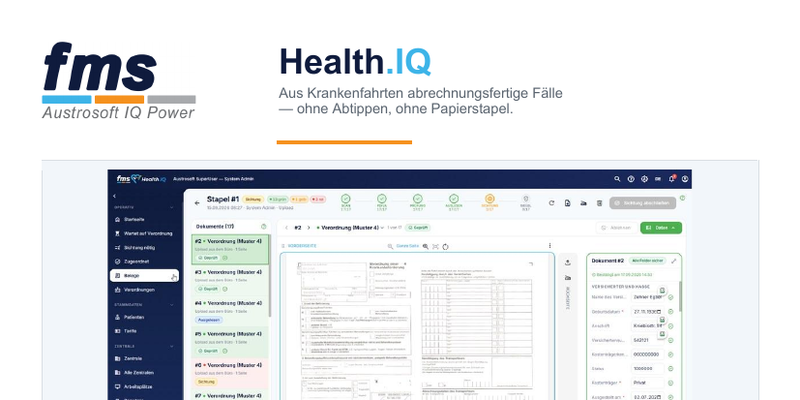Open Zugeordnet in the sidebar
The height and width of the screenshot is (400, 800).
pyautogui.click(x=144, y=262)
